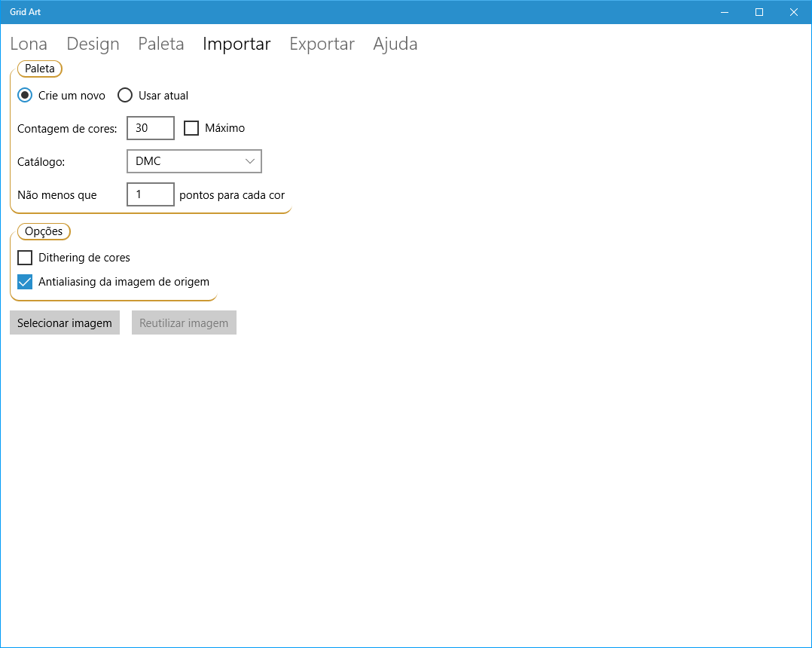Image resolution: width=812 pixels, height=648 pixels.
Task: Switch to the Design tab
Action: click(x=93, y=44)
